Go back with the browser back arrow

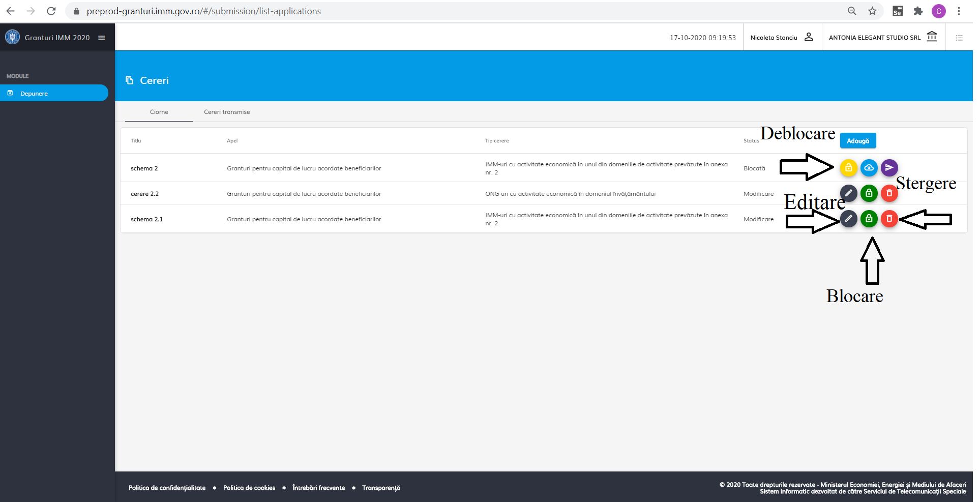coord(11,11)
